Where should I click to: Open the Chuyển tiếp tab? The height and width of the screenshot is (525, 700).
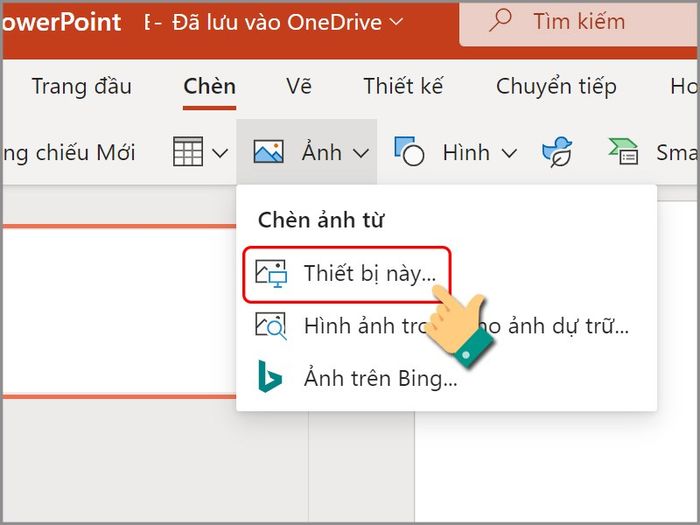click(556, 87)
